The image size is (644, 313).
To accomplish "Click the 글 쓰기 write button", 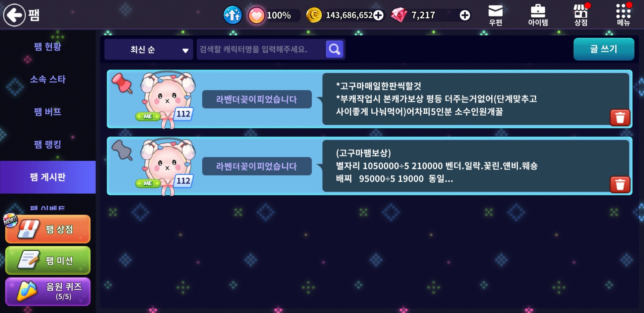I will pyautogui.click(x=604, y=49).
